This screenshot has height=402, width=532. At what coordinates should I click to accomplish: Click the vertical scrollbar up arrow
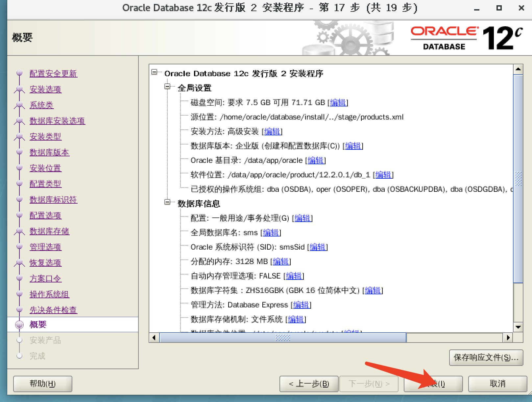(x=518, y=69)
